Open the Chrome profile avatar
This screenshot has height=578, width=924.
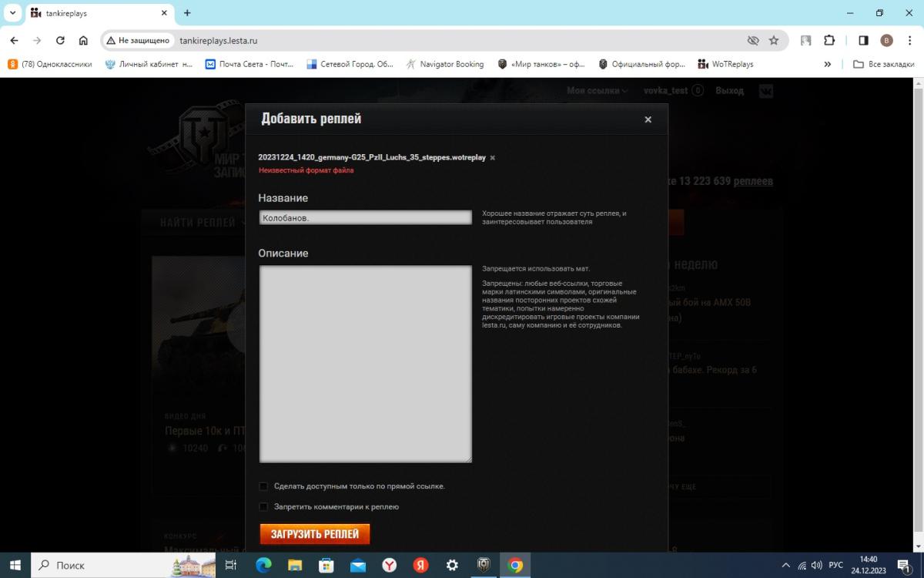click(x=886, y=40)
